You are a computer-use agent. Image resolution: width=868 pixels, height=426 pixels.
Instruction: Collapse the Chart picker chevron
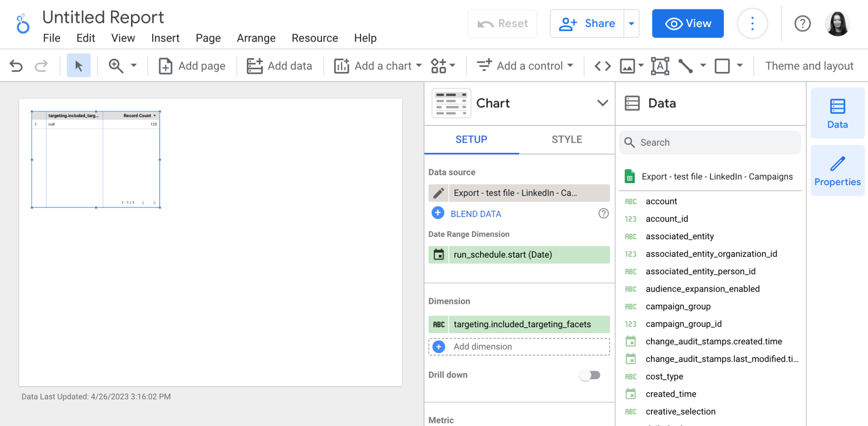pos(602,103)
